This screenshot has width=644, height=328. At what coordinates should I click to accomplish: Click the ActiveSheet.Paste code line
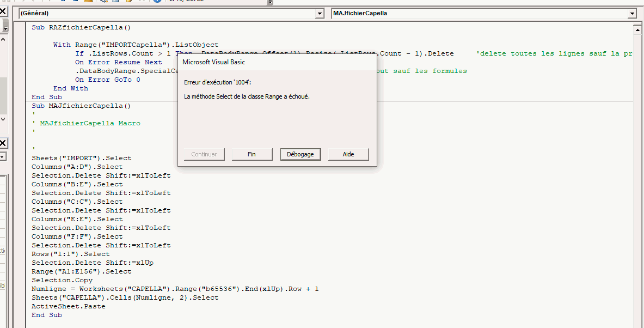coord(68,306)
